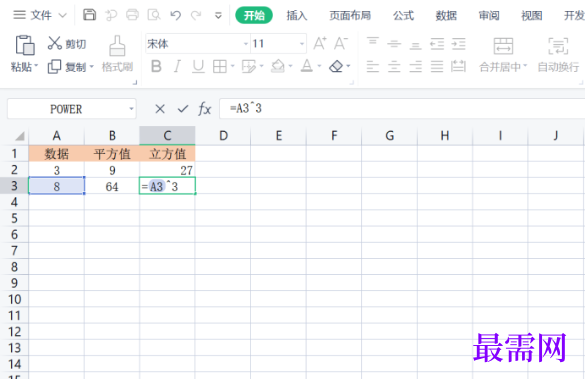The height and width of the screenshot is (379, 585).
Task: Increase font size with A+ icon
Action: pos(320,43)
